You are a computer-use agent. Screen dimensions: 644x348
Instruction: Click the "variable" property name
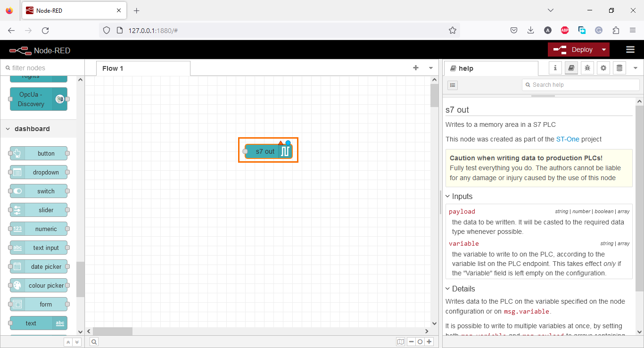point(464,243)
